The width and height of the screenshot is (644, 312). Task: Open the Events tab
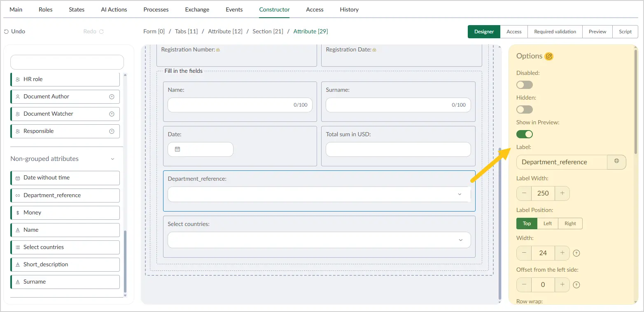click(x=234, y=9)
